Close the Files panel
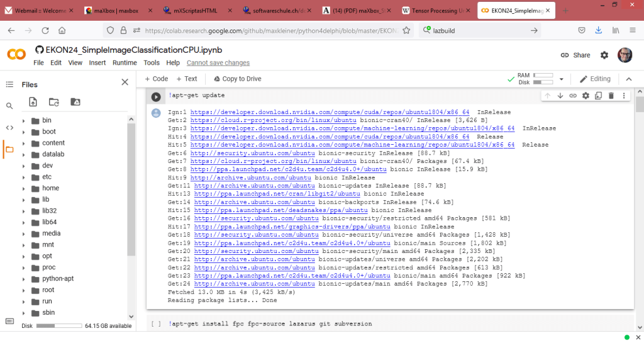The height and width of the screenshot is (343, 644). click(x=125, y=82)
